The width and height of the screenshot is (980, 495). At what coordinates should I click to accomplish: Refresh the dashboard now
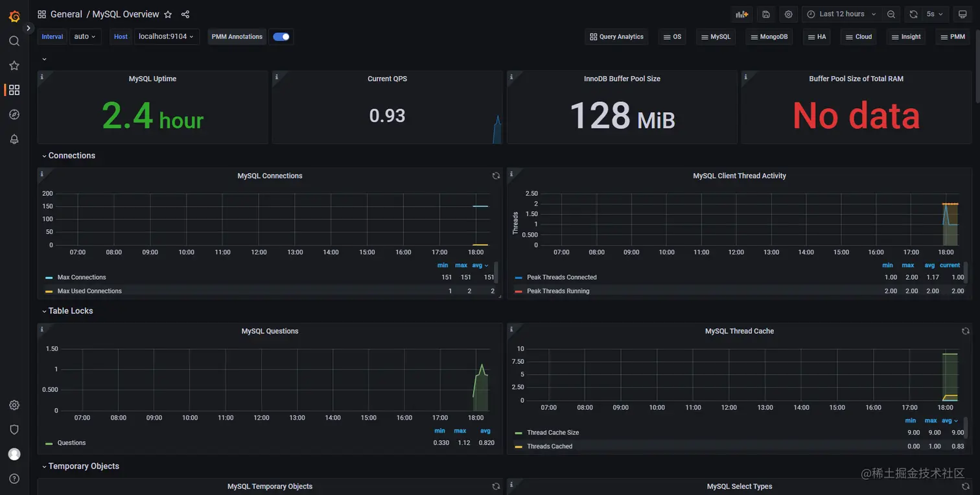tap(913, 14)
